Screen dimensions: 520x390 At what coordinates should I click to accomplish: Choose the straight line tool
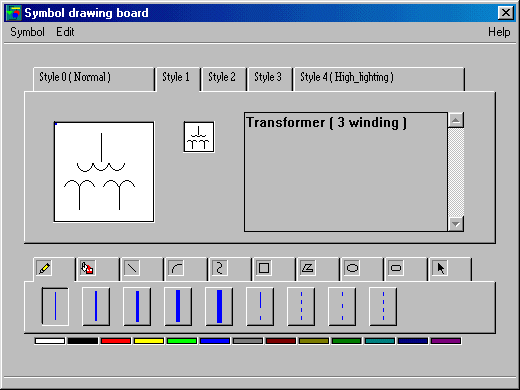tap(132, 268)
